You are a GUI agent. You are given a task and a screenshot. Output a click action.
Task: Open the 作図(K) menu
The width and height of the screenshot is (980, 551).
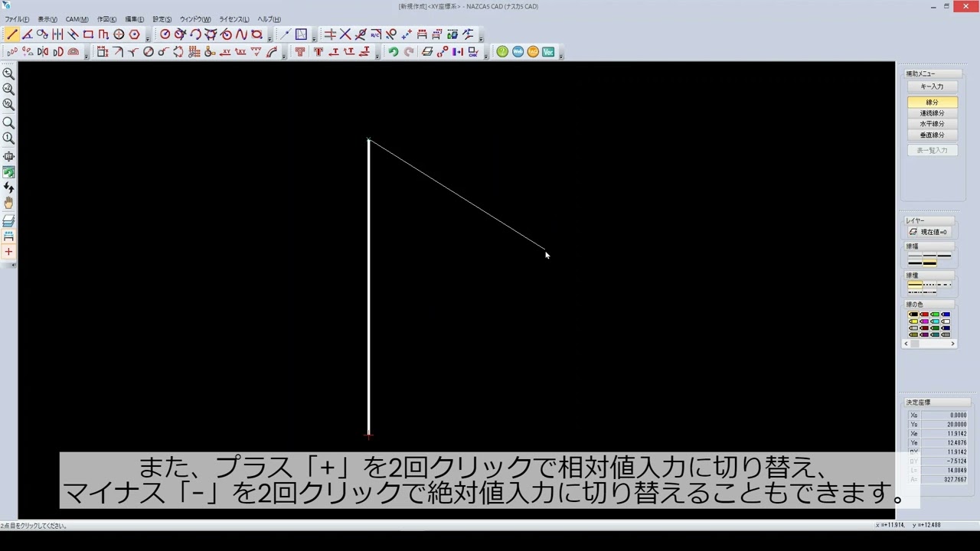coord(106,19)
